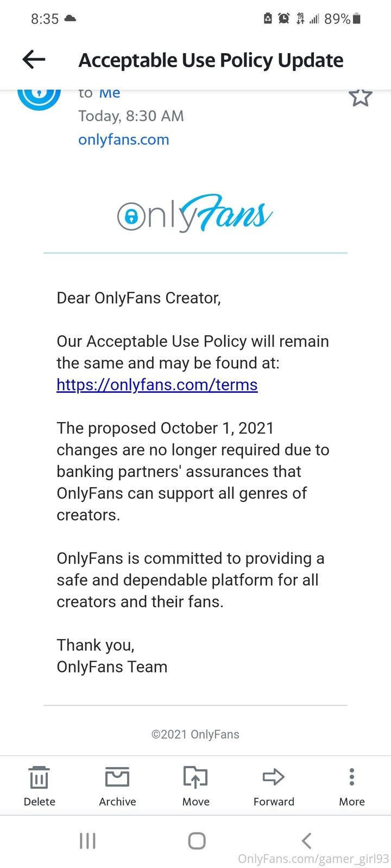Tap the 'Today, 8:30 AM' timestamp
The width and height of the screenshot is (391, 868).
(x=131, y=116)
